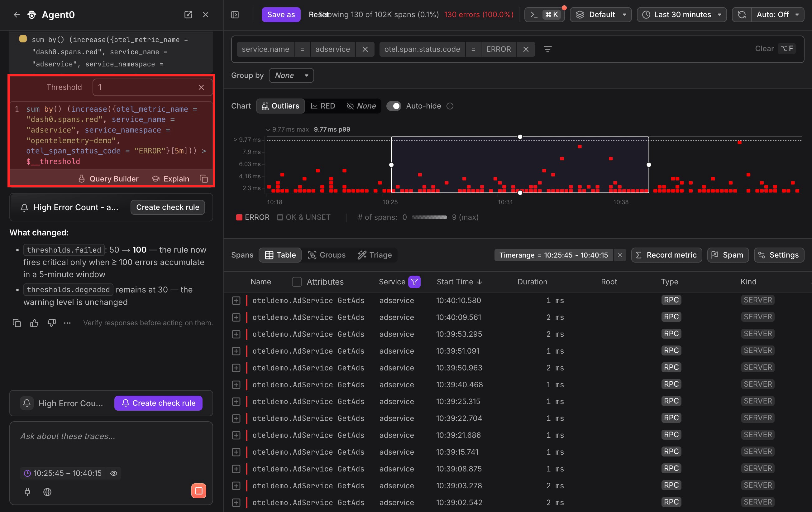Click the refresh icon beside Auto: Off
Viewport: 812px width, 512px height.
pyautogui.click(x=742, y=15)
